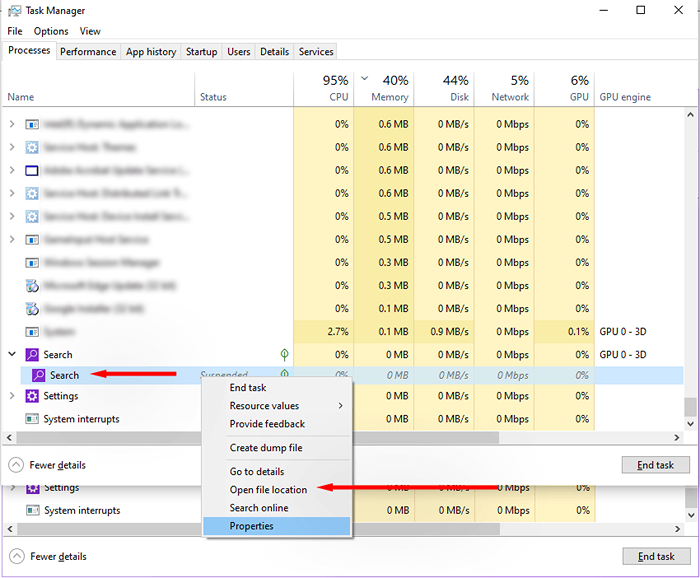The image size is (700, 578).
Task: Switch to the Users tab
Action: coord(238,52)
